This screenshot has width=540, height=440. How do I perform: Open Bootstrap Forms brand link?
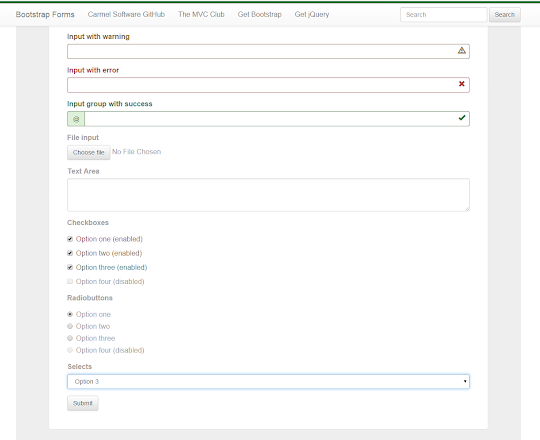click(x=45, y=14)
